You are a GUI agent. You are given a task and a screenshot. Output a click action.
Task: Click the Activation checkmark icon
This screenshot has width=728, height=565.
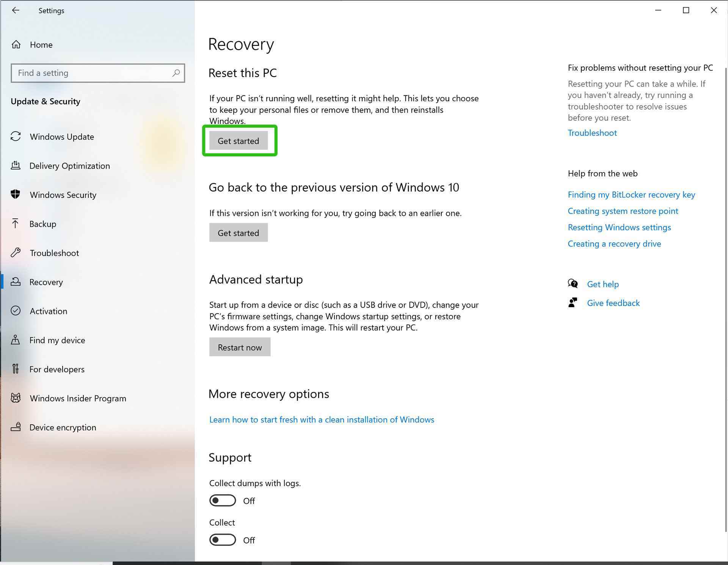pos(16,310)
